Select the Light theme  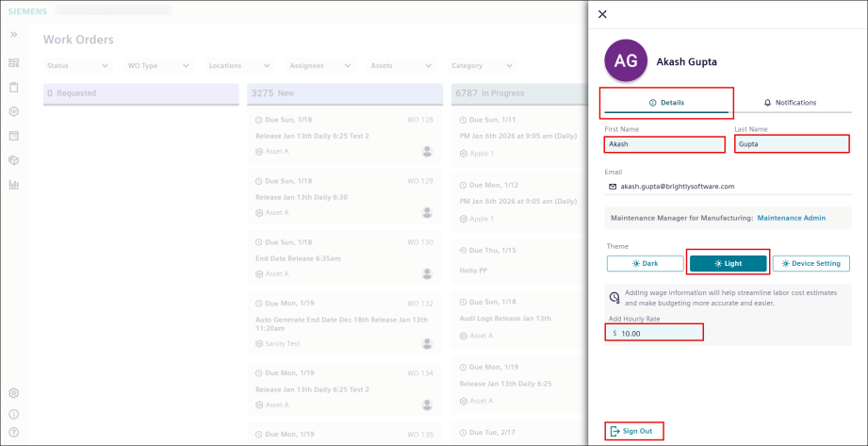pos(728,264)
